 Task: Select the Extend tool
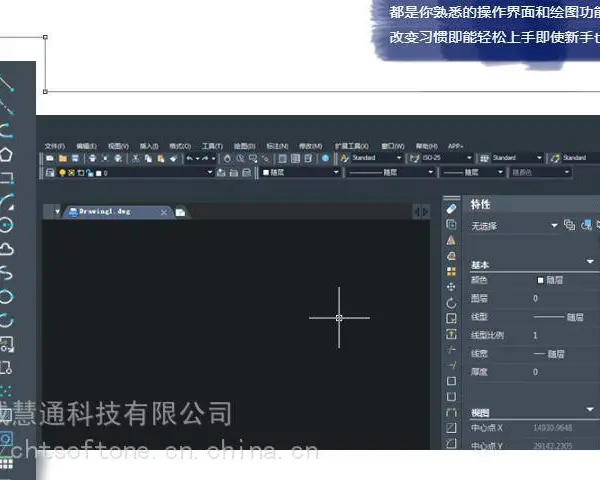(452, 365)
